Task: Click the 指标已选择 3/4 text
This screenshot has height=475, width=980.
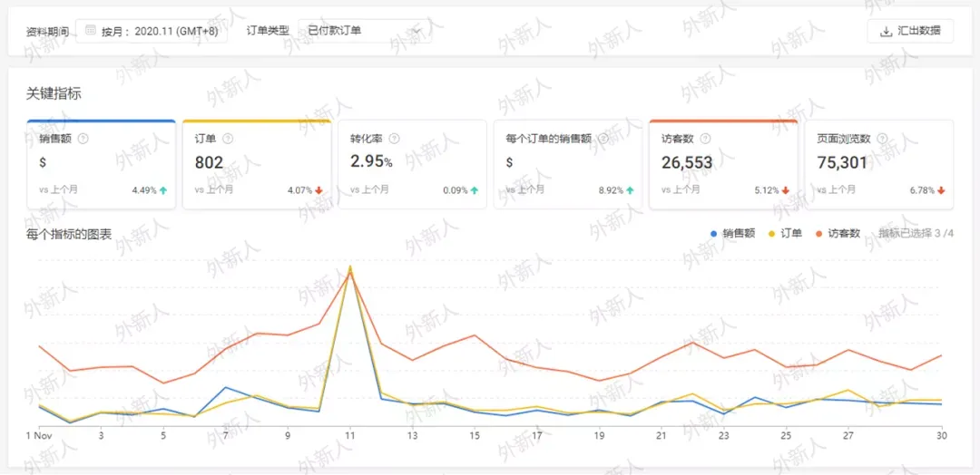Action: 916,234
